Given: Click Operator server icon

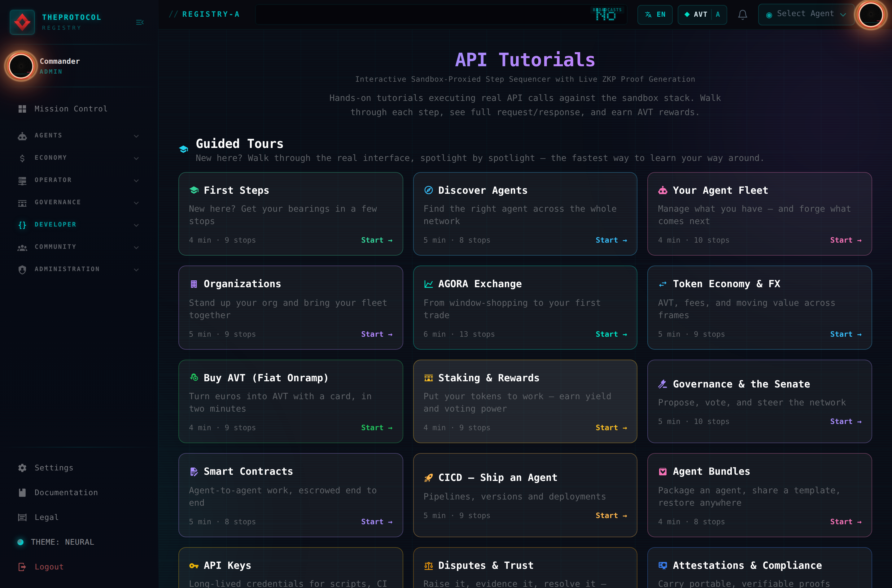Looking at the screenshot, I should 22,180.
